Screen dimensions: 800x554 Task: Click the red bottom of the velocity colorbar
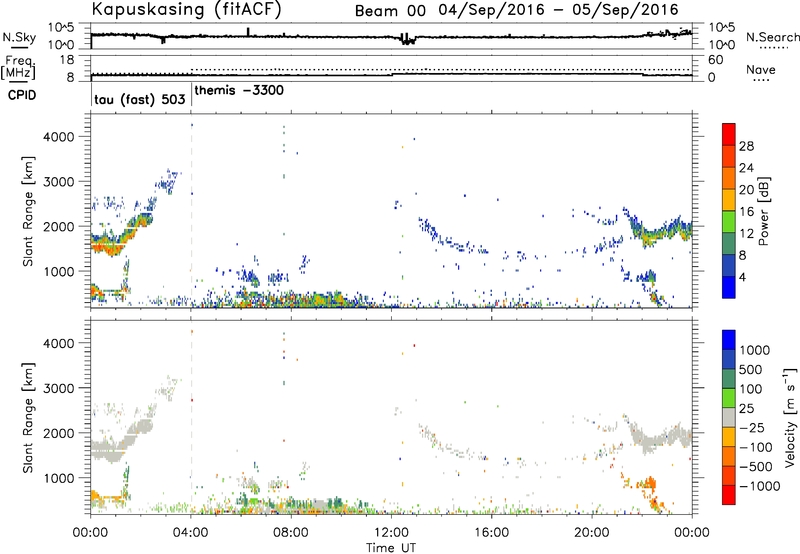coord(729,495)
